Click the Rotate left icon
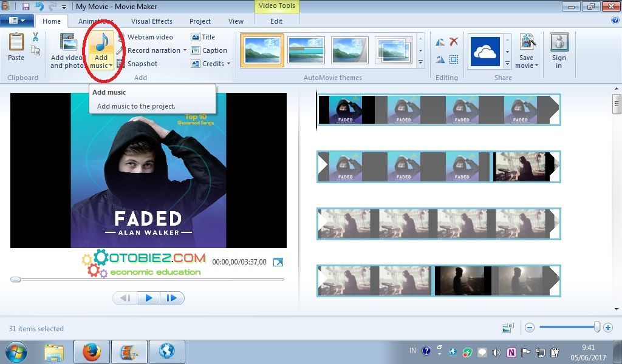The width and height of the screenshot is (622, 364). tap(440, 42)
